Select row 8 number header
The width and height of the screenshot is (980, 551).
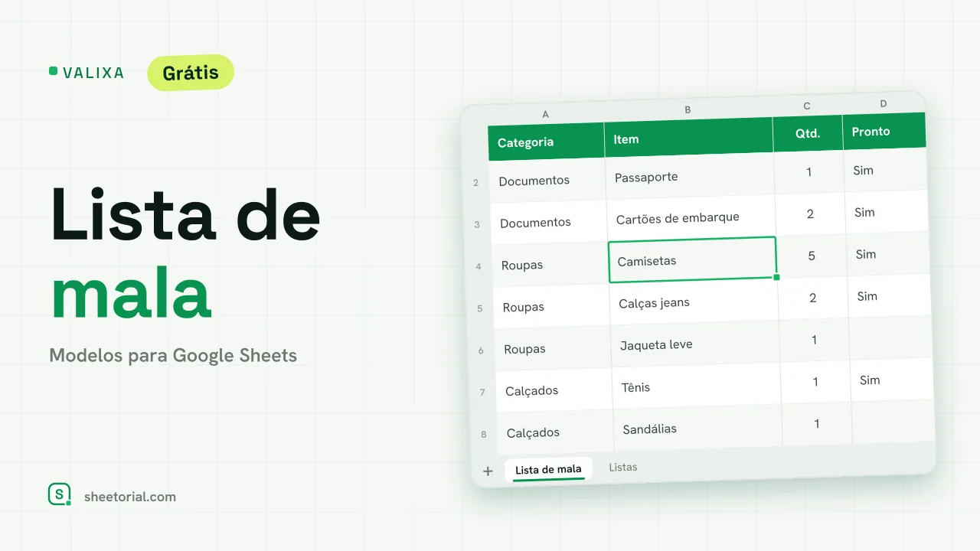coord(484,435)
